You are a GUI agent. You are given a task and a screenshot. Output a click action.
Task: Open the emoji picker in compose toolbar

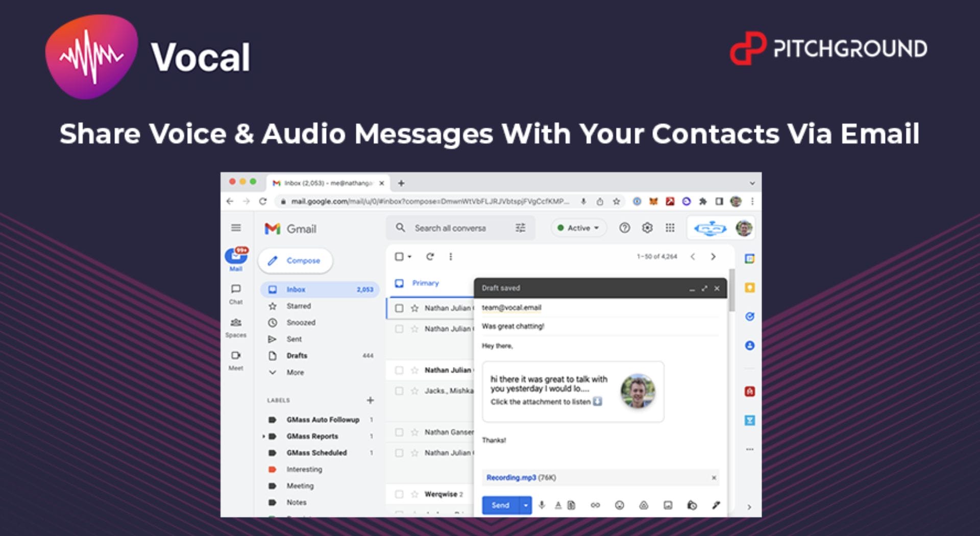[619, 505]
